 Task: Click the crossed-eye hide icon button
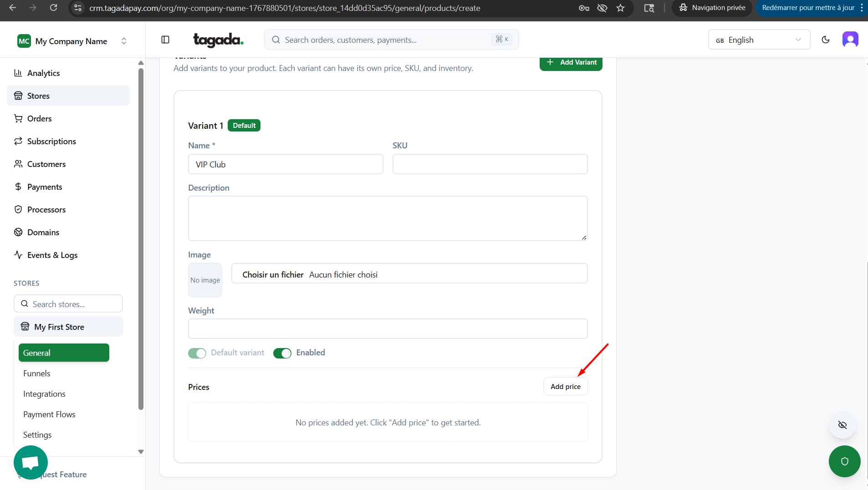click(x=842, y=425)
